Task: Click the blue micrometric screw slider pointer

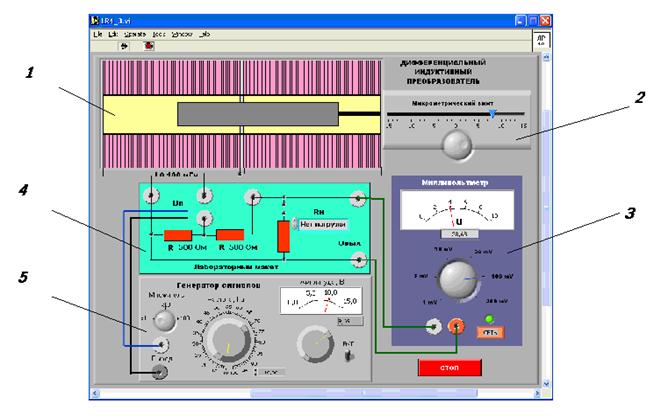Action: [492, 114]
